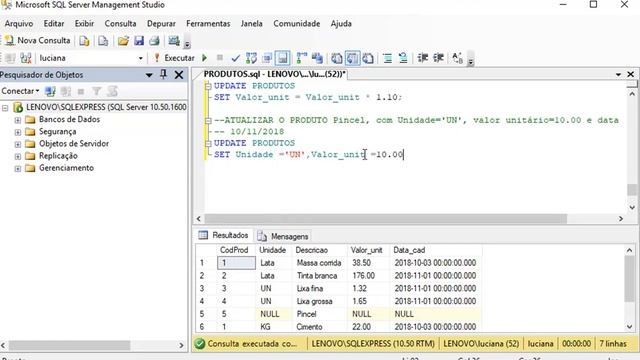Save the query with the floppy disk icon
This screenshot has height=360, width=640.
139,41
